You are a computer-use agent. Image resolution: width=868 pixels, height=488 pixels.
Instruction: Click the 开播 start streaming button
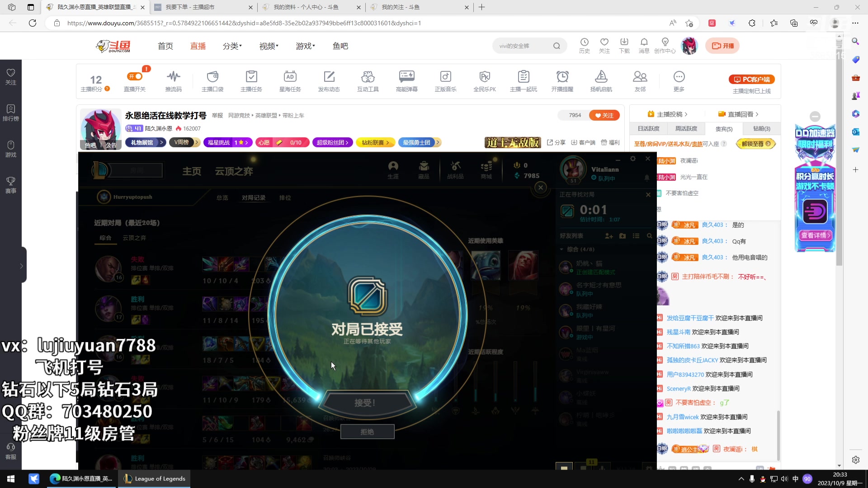(722, 46)
